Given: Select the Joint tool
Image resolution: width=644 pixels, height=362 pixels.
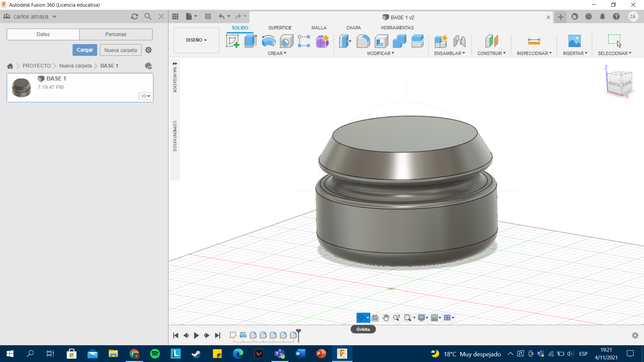Looking at the screenshot, I should [x=459, y=41].
